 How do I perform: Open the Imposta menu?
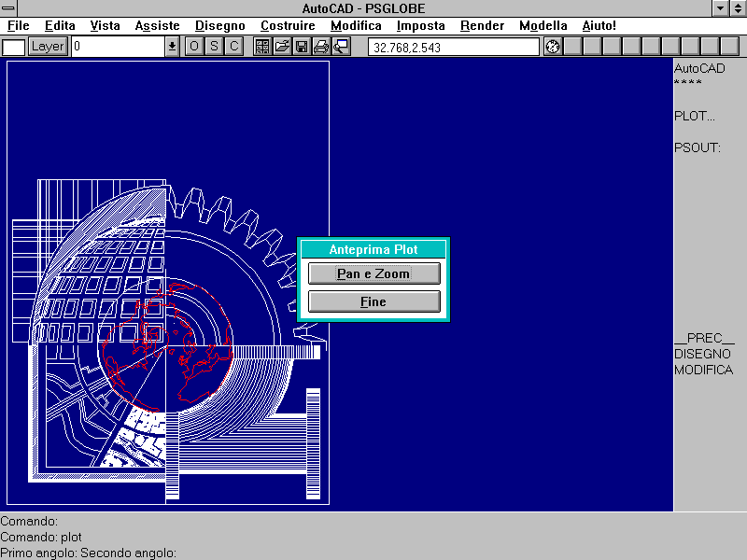[421, 26]
